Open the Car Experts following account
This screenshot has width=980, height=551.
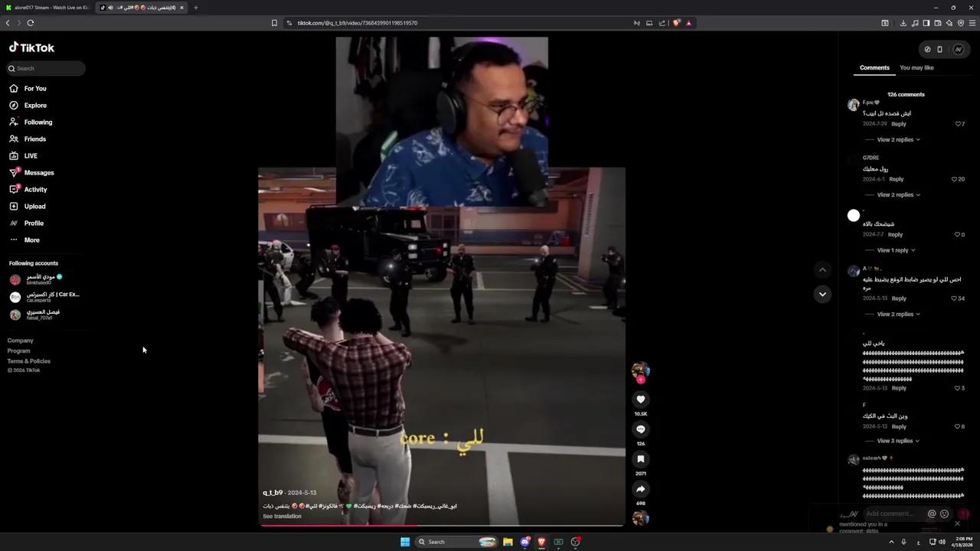(43, 297)
